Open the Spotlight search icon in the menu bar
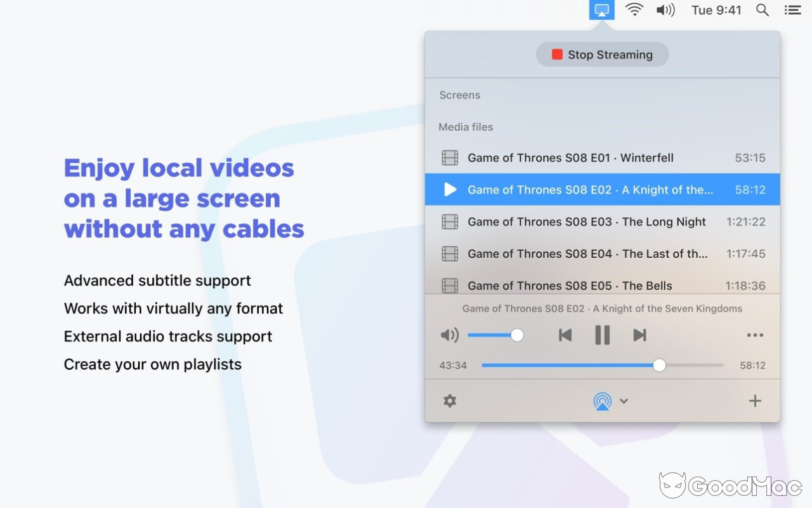The image size is (812, 508). click(762, 10)
